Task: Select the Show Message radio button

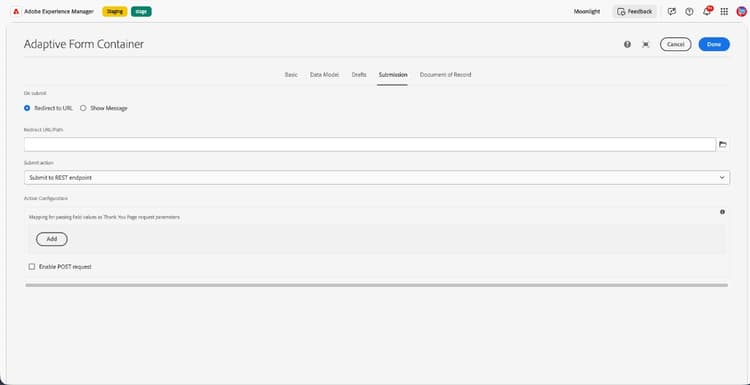Action: point(83,108)
